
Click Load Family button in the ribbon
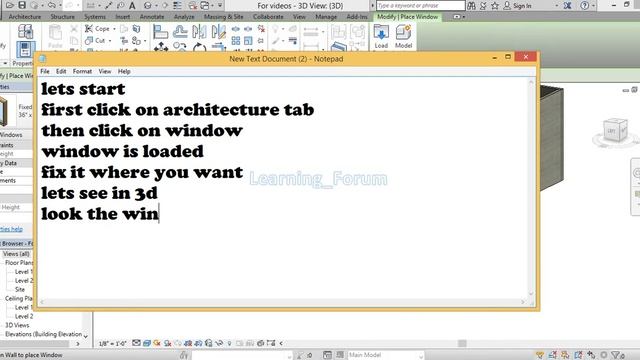381,36
